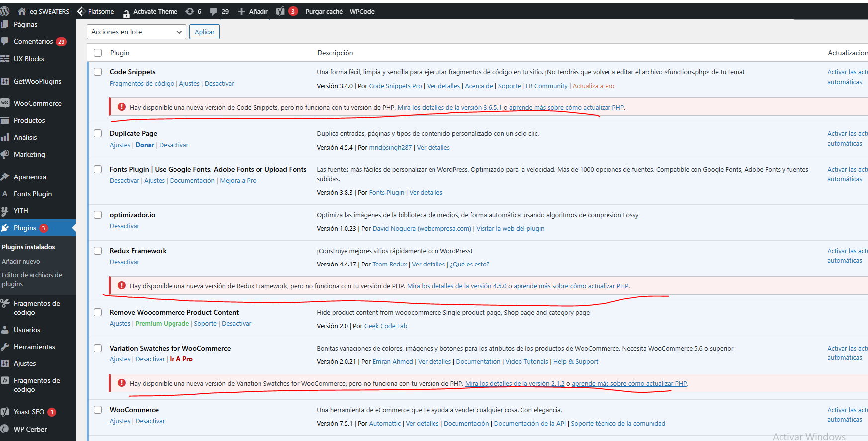Click the Comentarios sidebar icon

click(5, 41)
